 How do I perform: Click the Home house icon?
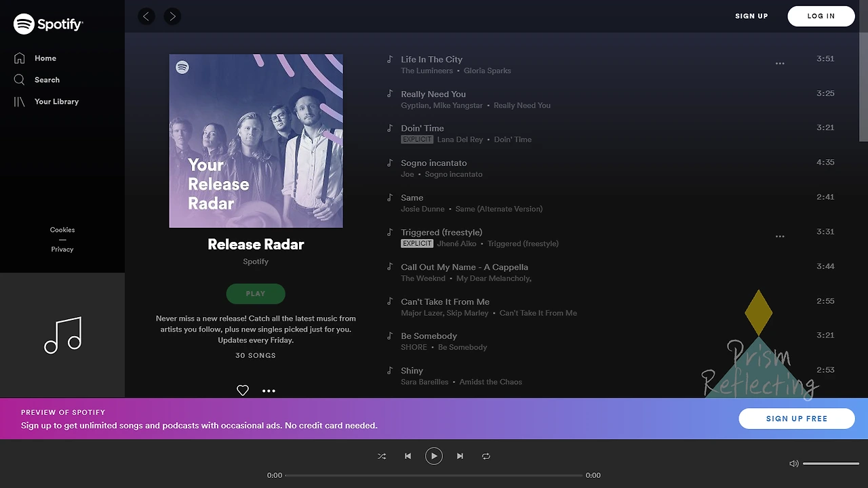coord(20,58)
